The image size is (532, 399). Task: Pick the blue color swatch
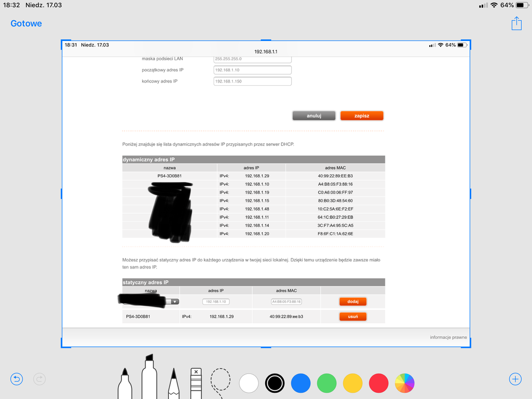301,382
